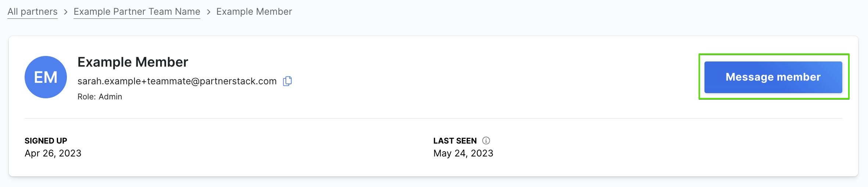Click the info icon beside LAST SEEN
This screenshot has width=868, height=187.
pos(486,141)
